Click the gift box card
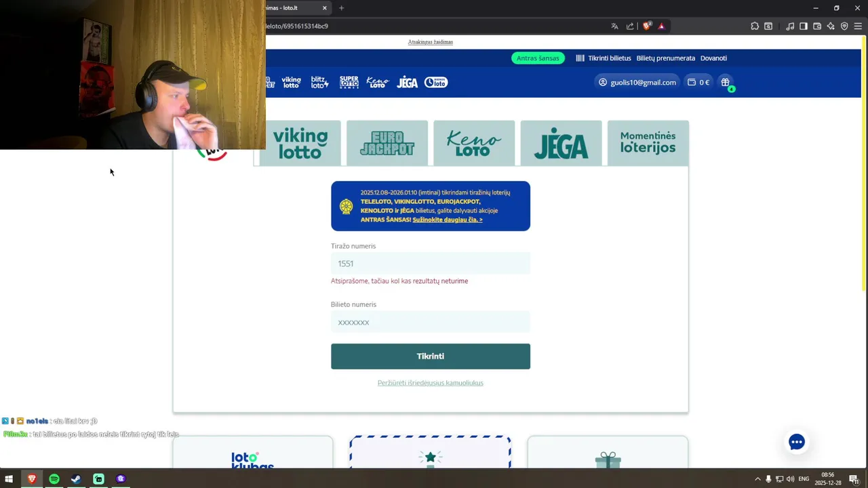The height and width of the screenshot is (488, 868). click(x=608, y=452)
